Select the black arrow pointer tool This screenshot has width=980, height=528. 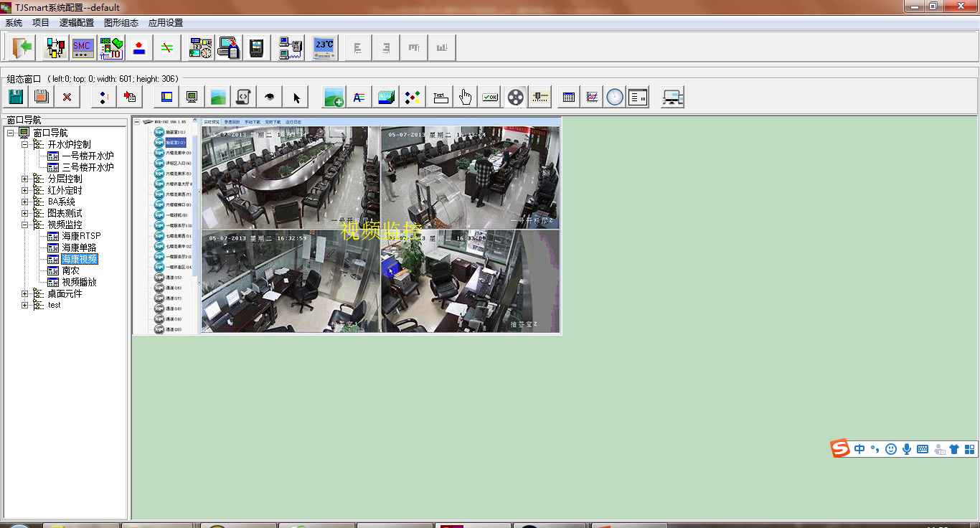[x=296, y=97]
